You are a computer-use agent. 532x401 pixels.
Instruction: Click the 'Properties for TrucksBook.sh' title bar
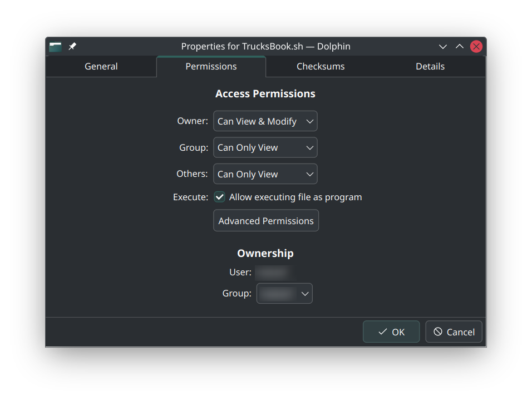[265, 47]
